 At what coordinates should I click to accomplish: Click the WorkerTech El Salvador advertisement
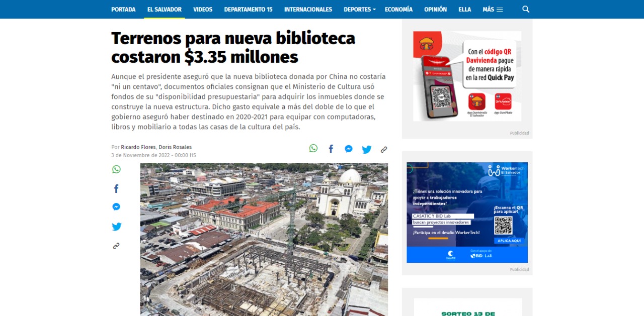467,213
